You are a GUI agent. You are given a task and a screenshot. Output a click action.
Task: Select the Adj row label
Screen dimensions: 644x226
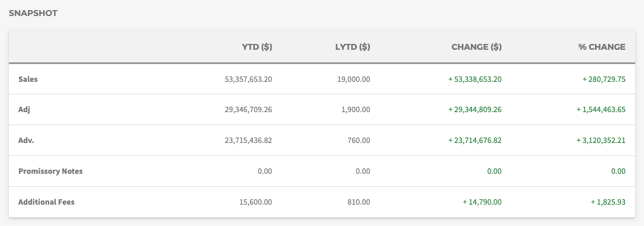24,110
